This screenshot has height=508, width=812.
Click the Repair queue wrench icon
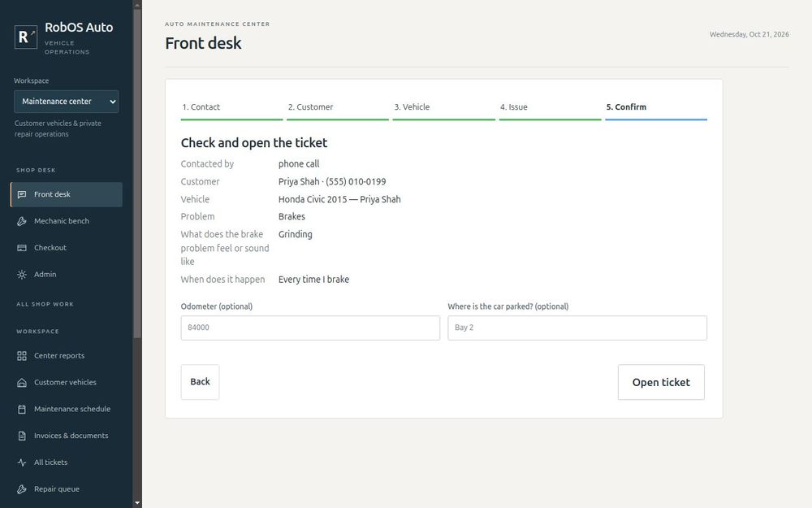[22, 489]
